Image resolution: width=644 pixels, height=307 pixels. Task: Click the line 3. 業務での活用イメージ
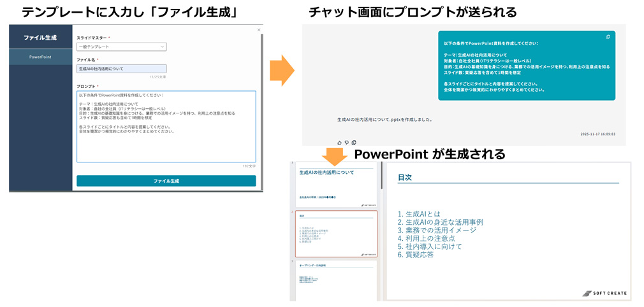click(x=437, y=231)
